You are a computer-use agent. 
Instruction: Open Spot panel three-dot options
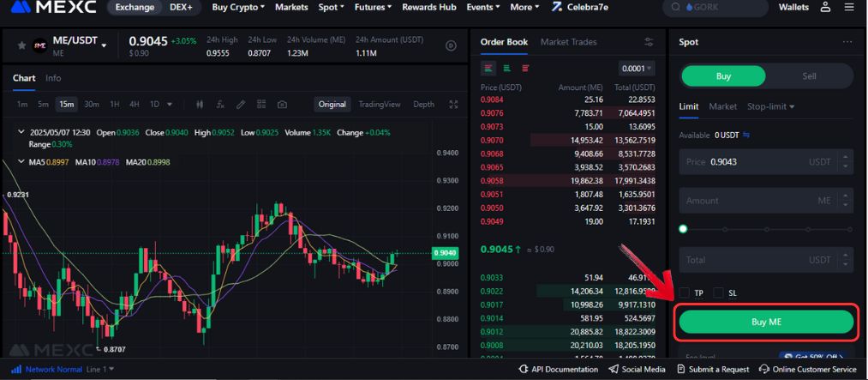pos(847,42)
